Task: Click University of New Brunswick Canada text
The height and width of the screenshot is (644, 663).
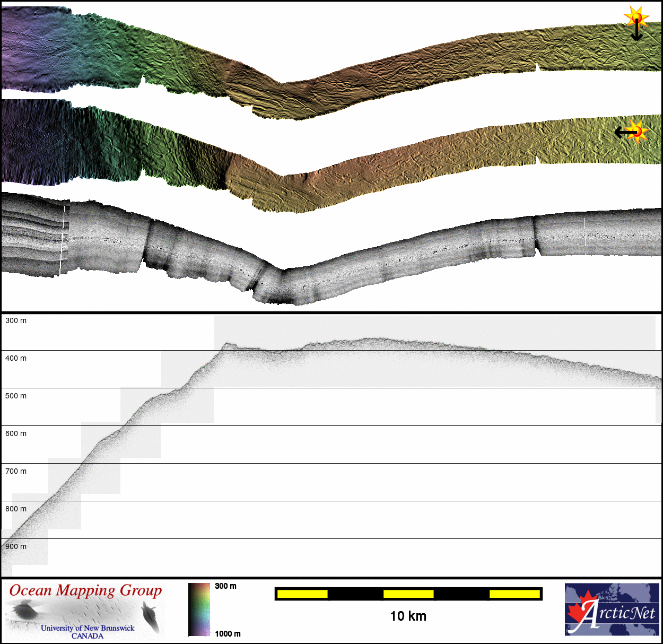Action: click(x=88, y=631)
